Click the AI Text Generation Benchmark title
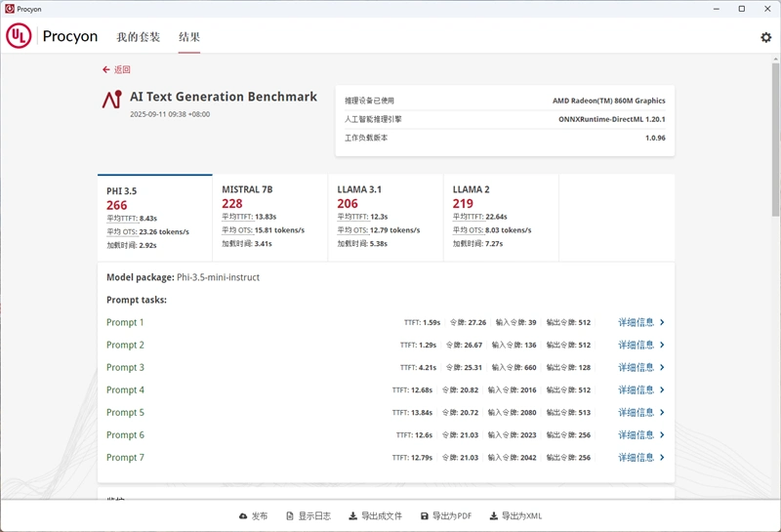This screenshot has width=781, height=532. [x=224, y=97]
